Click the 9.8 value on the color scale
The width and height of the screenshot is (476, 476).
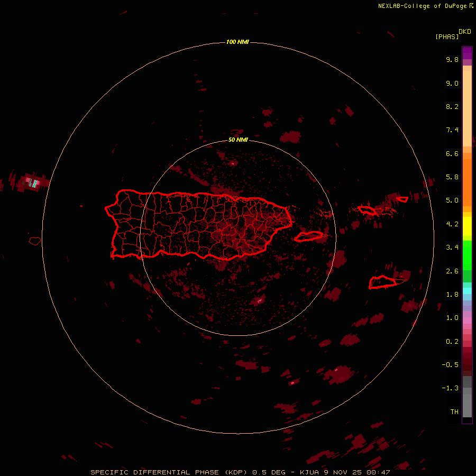[x=452, y=59]
